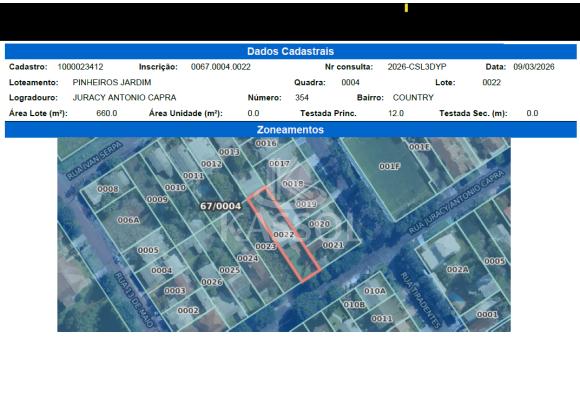580x400 pixels.
Task: Click lot 0018 label on map
Action: [x=293, y=184]
